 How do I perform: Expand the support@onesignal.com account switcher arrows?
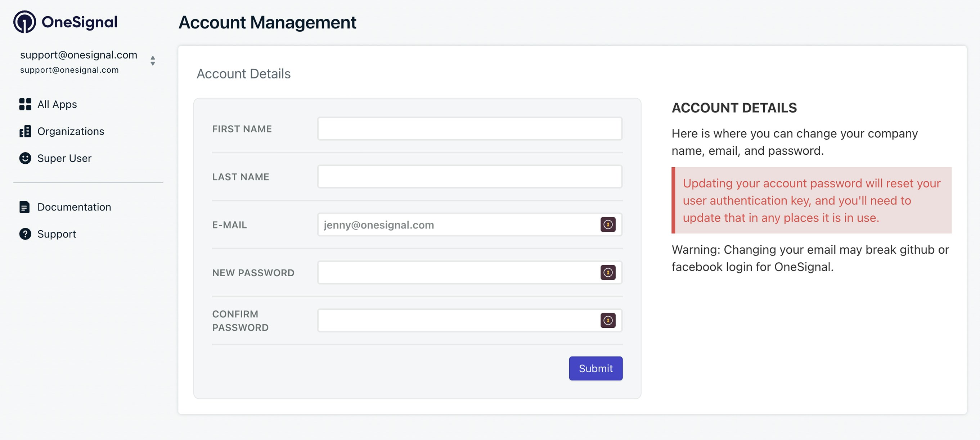pyautogui.click(x=153, y=61)
